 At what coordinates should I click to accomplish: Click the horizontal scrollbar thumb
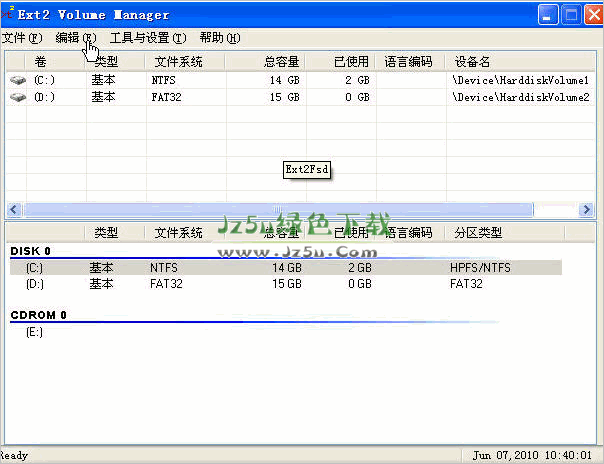pos(278,209)
